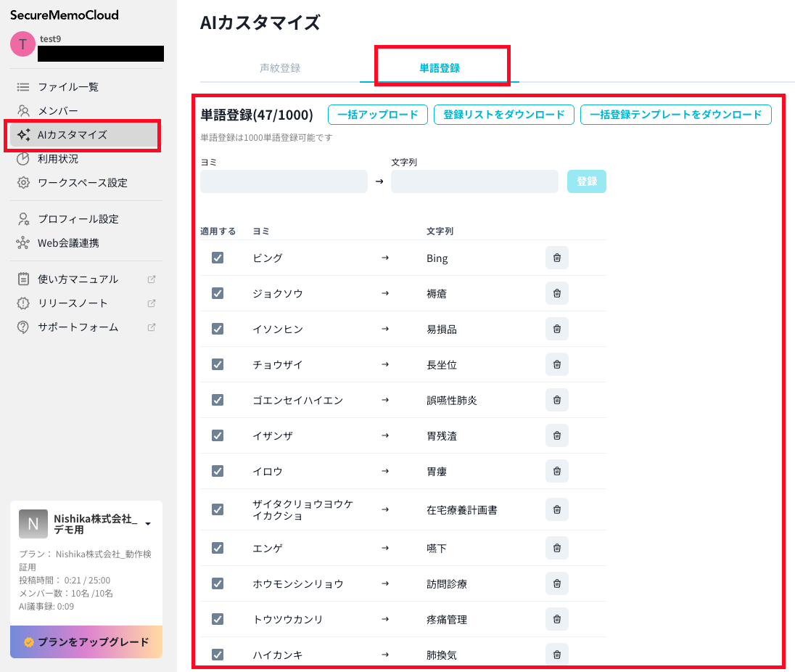The image size is (795, 672).
Task: Click trash icon next to 訪問診療
Action: coord(556,584)
